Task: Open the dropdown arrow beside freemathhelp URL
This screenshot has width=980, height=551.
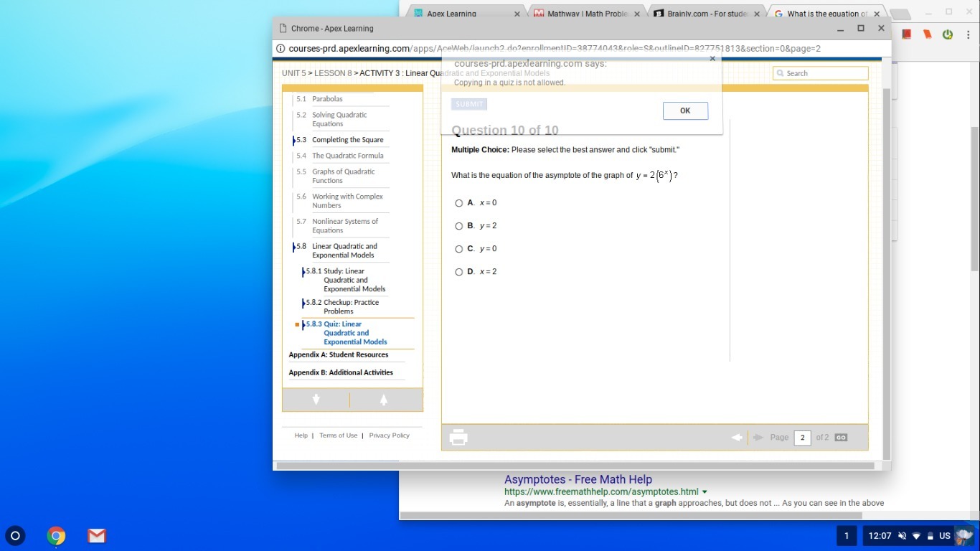Action: point(705,492)
